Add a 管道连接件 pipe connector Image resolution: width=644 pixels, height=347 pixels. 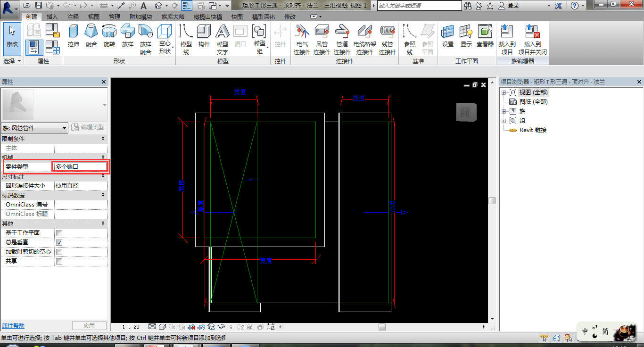click(342, 40)
